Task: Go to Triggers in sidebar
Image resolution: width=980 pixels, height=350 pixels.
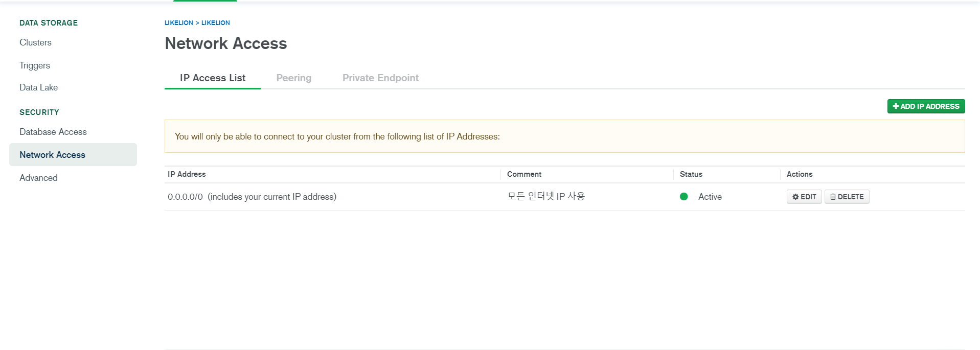Action: coord(35,65)
